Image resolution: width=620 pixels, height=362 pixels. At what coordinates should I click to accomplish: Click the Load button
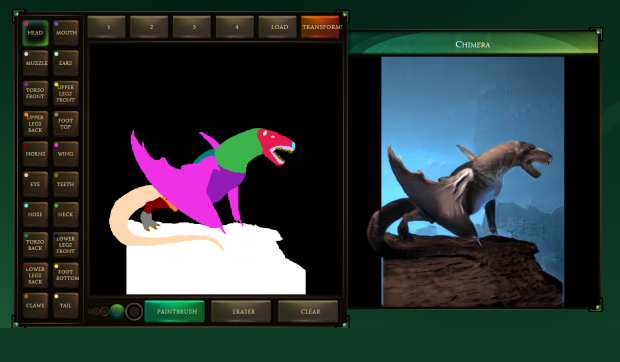click(278, 27)
